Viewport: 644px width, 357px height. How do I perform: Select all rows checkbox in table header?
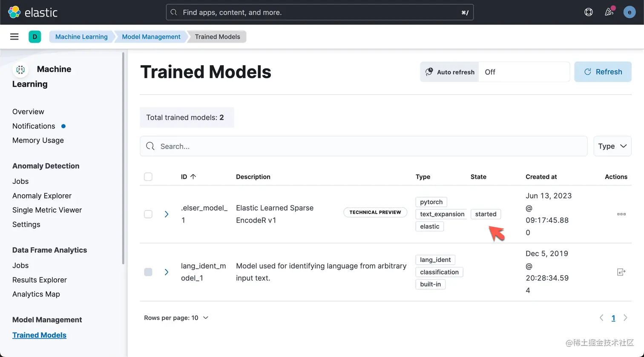148,177
